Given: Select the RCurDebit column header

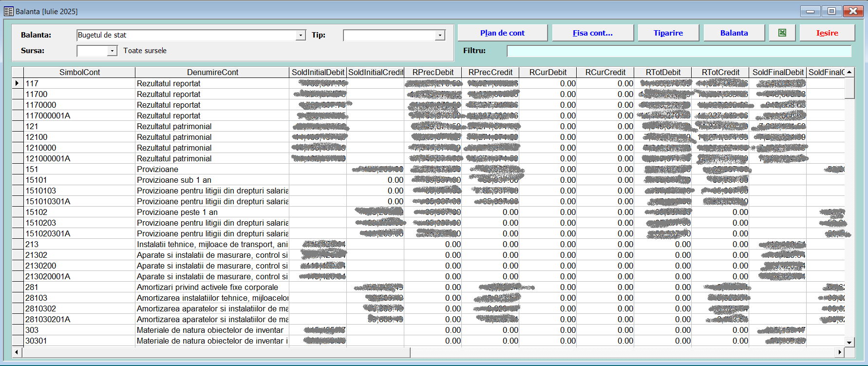Looking at the screenshot, I should click(547, 72).
